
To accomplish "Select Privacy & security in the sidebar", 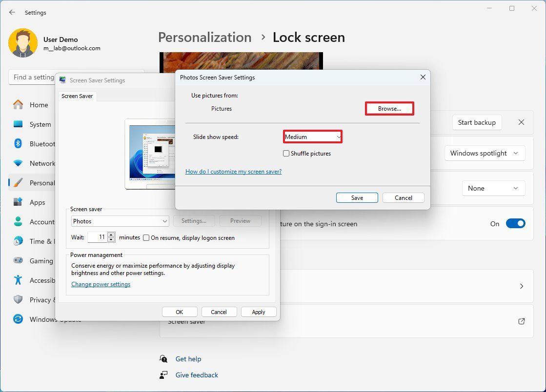I will pos(18,300).
